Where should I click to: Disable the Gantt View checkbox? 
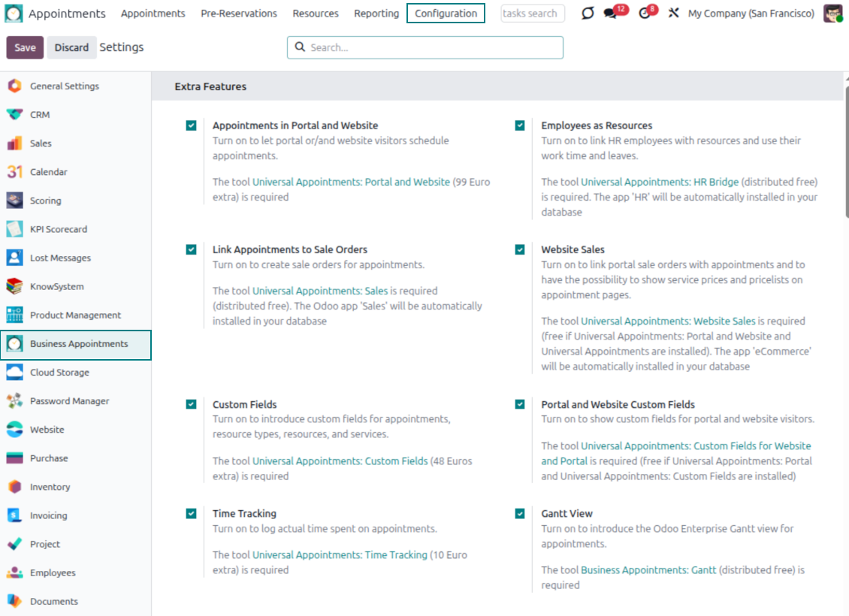click(520, 514)
